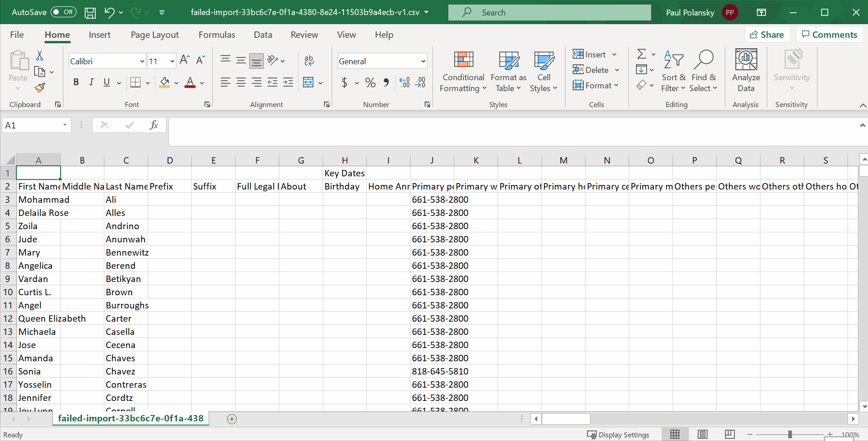Click Decrease Indent icon
The width and height of the screenshot is (868, 441).
click(x=272, y=82)
